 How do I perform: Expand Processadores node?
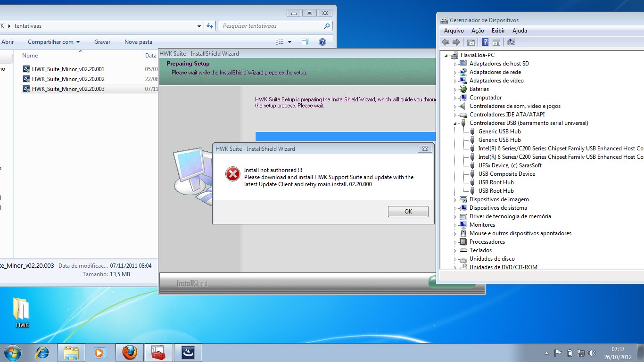pos(455,242)
